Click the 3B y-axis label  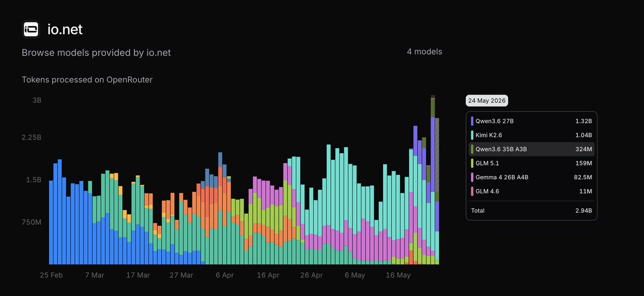coord(37,100)
